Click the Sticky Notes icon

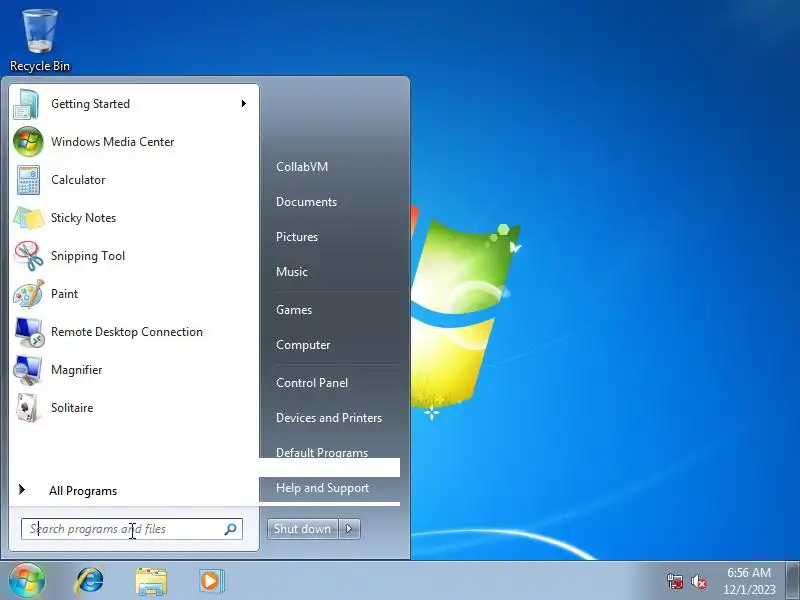pos(29,218)
